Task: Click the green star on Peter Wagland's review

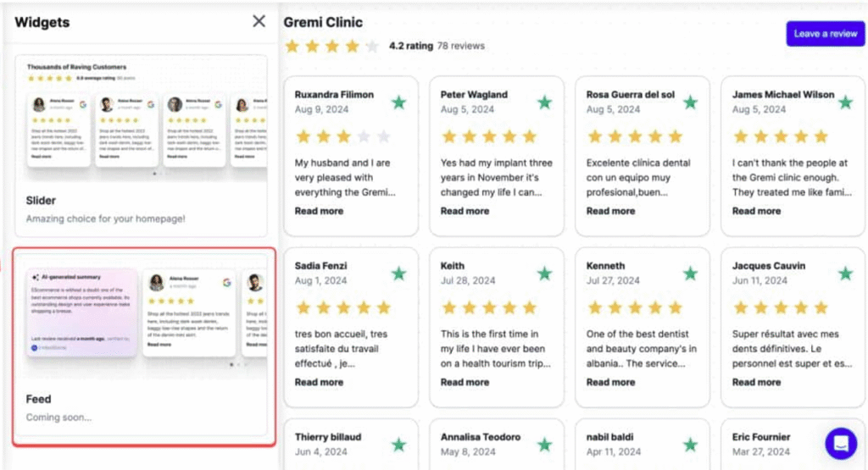Action: tap(545, 102)
